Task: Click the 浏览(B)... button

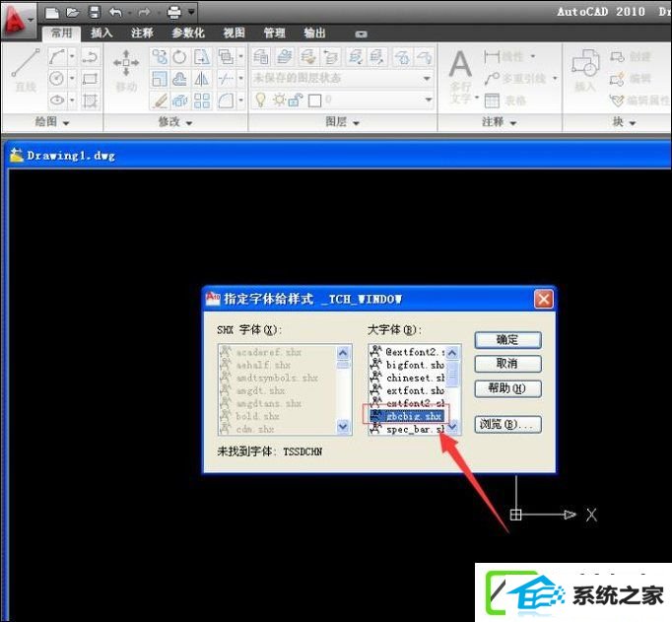Action: 507,425
